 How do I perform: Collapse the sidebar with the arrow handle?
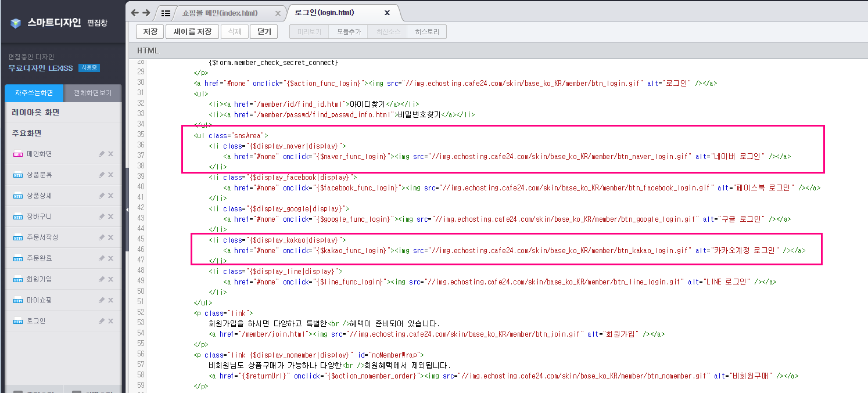click(127, 210)
